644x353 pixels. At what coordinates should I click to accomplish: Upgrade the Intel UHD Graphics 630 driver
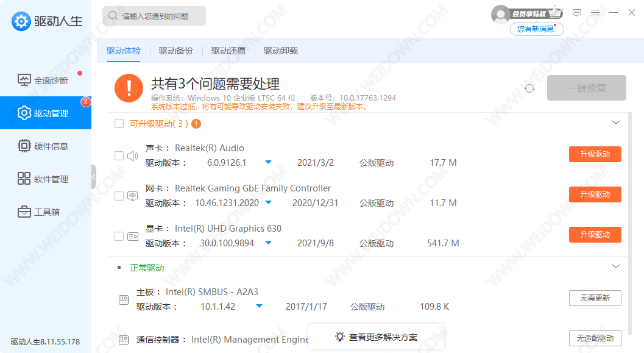tap(595, 235)
